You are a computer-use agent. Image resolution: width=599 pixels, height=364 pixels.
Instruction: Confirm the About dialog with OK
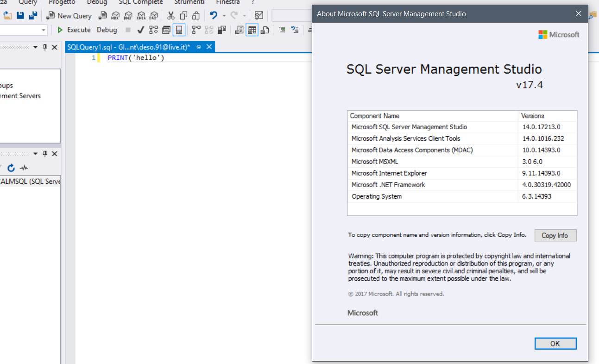point(555,344)
